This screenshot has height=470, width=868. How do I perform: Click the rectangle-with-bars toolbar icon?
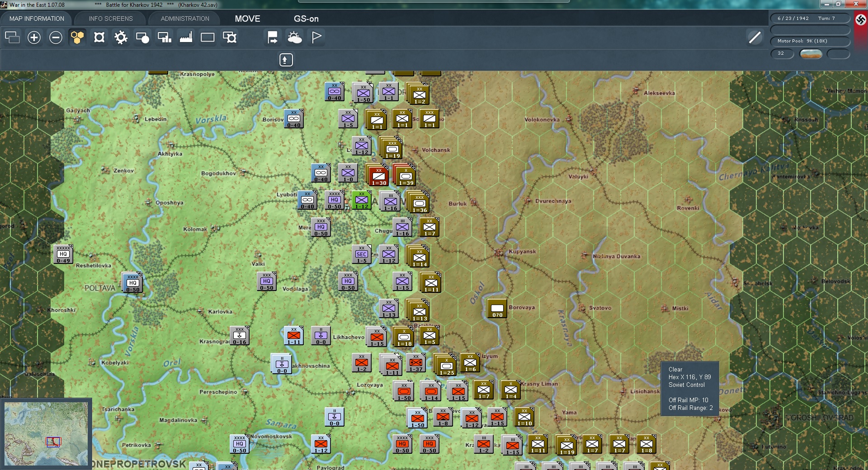(164, 37)
